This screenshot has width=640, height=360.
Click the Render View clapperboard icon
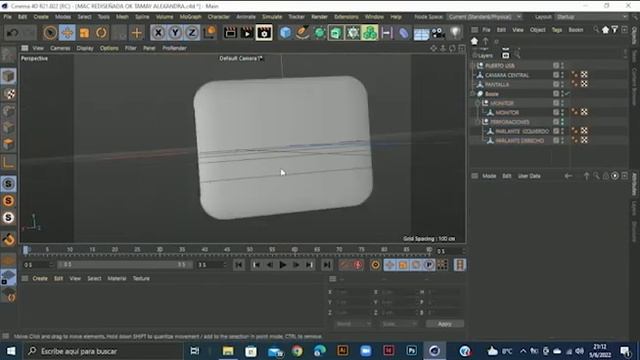point(230,33)
